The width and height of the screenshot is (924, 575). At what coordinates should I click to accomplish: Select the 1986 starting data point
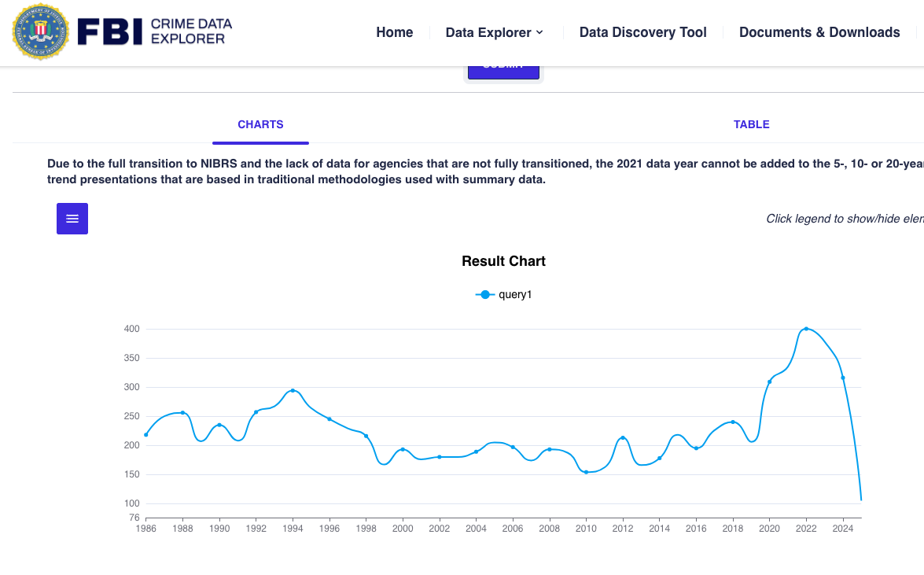click(x=146, y=435)
